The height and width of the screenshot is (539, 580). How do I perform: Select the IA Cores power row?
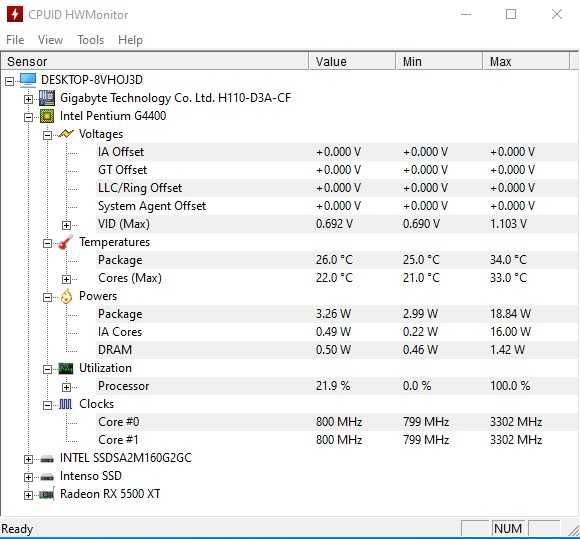pyautogui.click(x=337, y=332)
